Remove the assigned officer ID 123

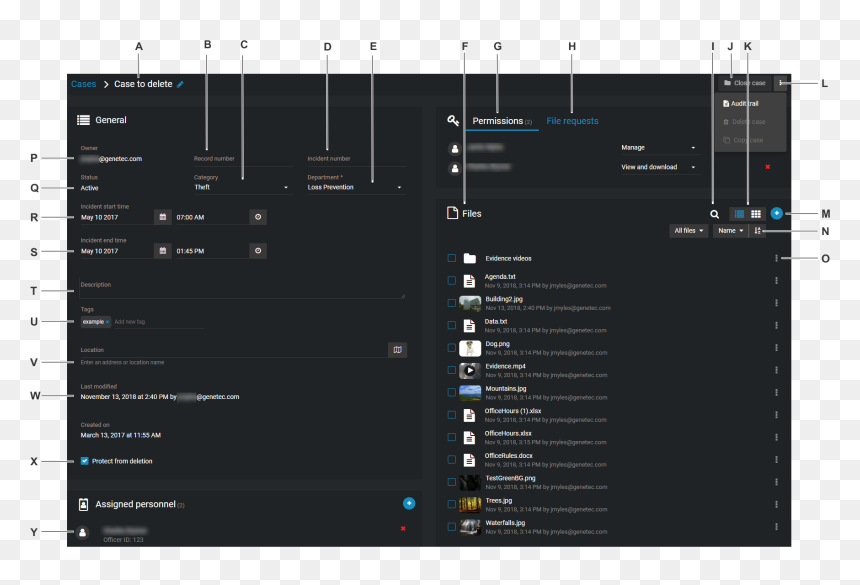(x=403, y=529)
